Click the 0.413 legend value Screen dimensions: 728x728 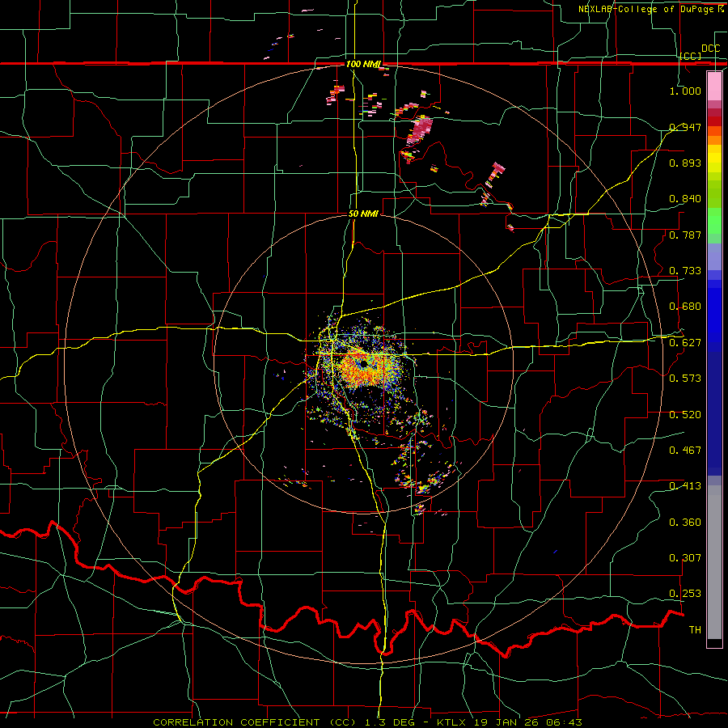[x=685, y=486]
